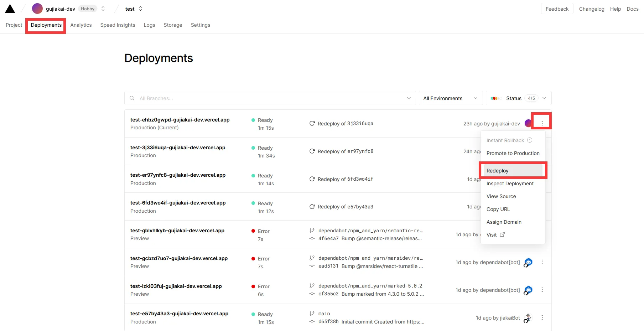The height and width of the screenshot is (331, 644).
Task: Open test-6fd3wo4if-gujiakai-dev.vercel.app deployment
Action: click(178, 203)
